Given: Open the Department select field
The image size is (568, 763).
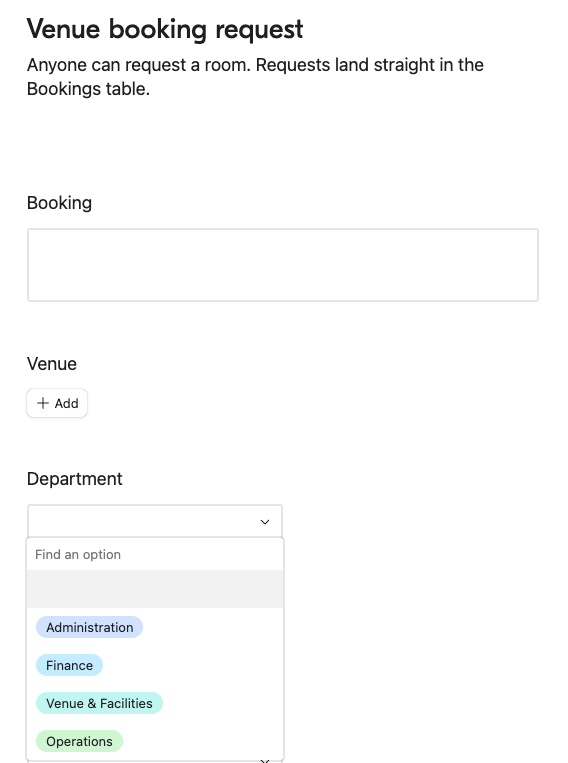Looking at the screenshot, I should coord(155,521).
